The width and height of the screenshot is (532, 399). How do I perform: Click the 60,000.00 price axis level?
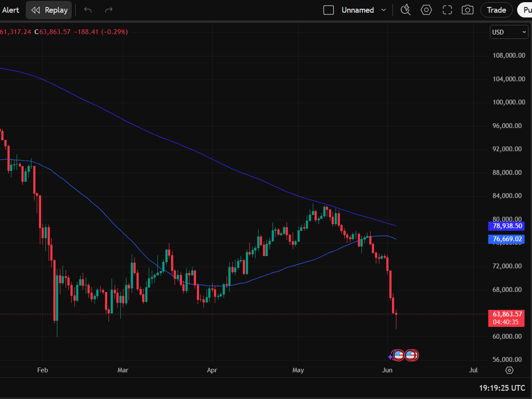507,337
